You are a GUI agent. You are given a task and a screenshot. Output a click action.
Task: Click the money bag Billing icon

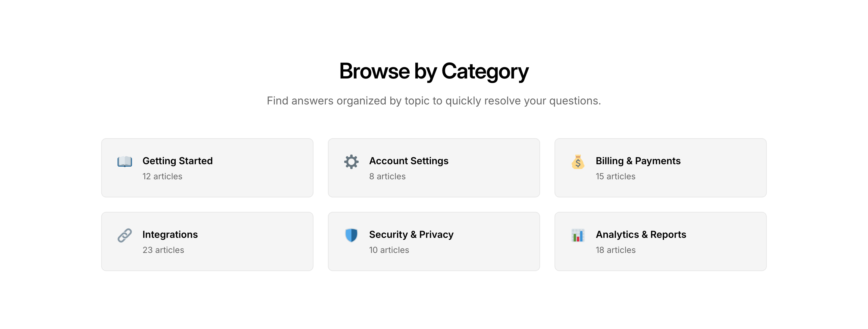(x=577, y=161)
